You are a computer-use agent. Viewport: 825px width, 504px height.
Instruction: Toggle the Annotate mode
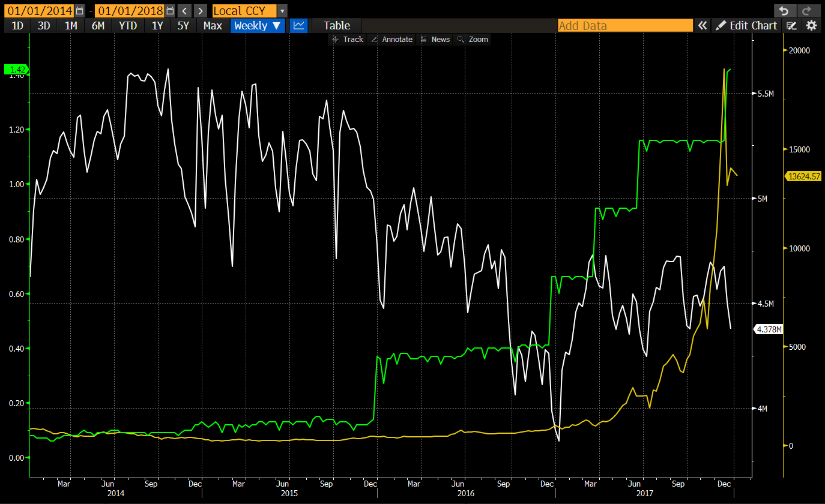coord(391,39)
